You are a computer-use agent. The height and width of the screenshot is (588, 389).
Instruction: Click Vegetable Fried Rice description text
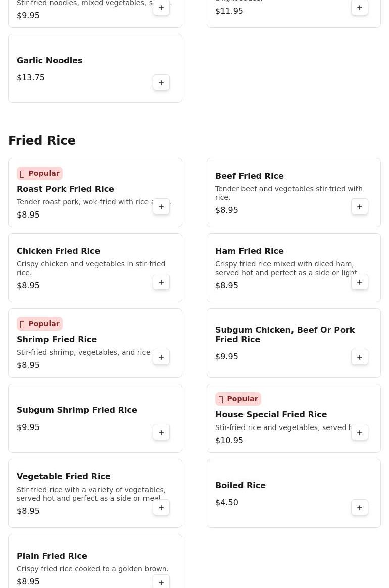pos(91,494)
